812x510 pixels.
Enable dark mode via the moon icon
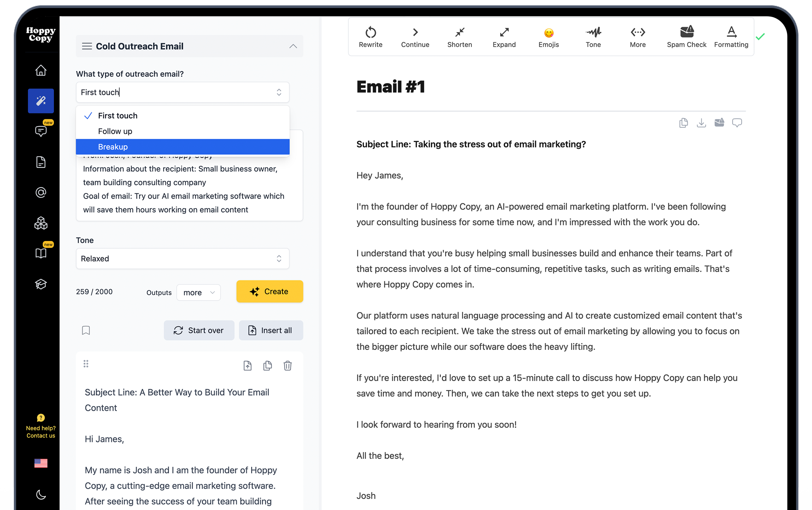[x=41, y=494]
